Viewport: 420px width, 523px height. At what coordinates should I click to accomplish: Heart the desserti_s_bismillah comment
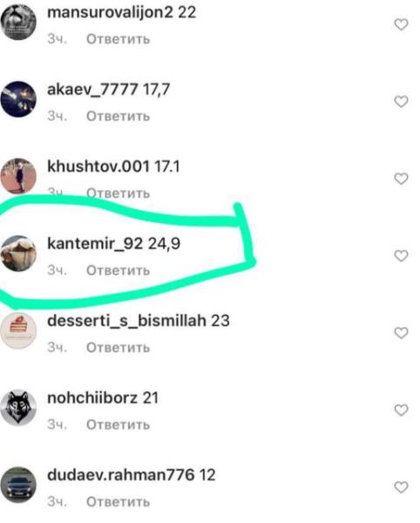click(401, 333)
